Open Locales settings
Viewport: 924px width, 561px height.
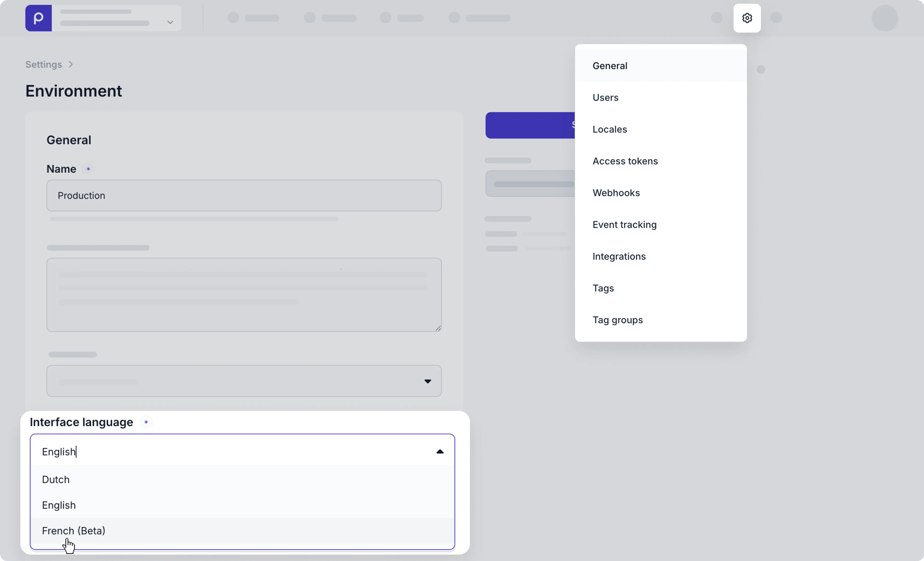[x=609, y=129]
